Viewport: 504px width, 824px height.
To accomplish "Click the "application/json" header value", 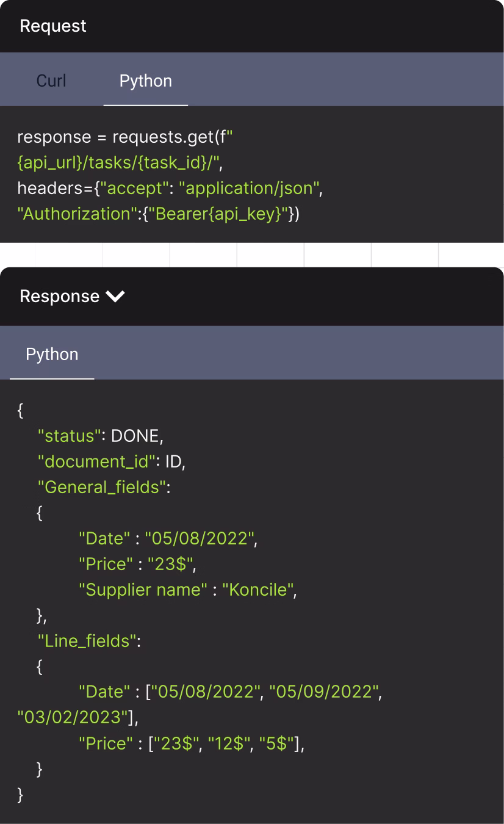I will [x=249, y=189].
